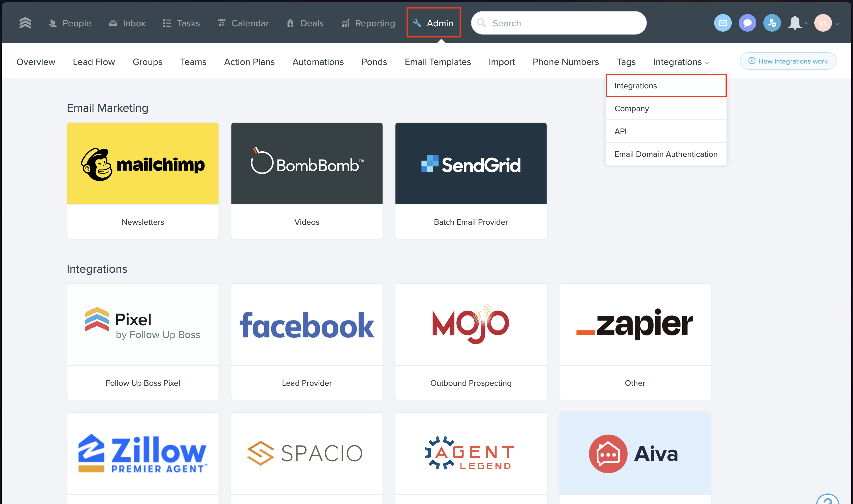Screen dimensions: 853x504
Task: Open the Agent Legend integration card
Action: pos(471,458)
